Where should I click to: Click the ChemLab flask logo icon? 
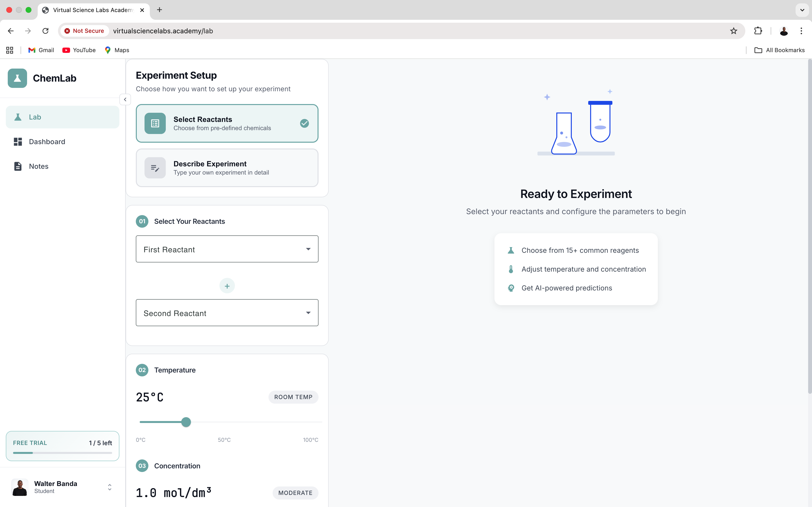point(17,78)
